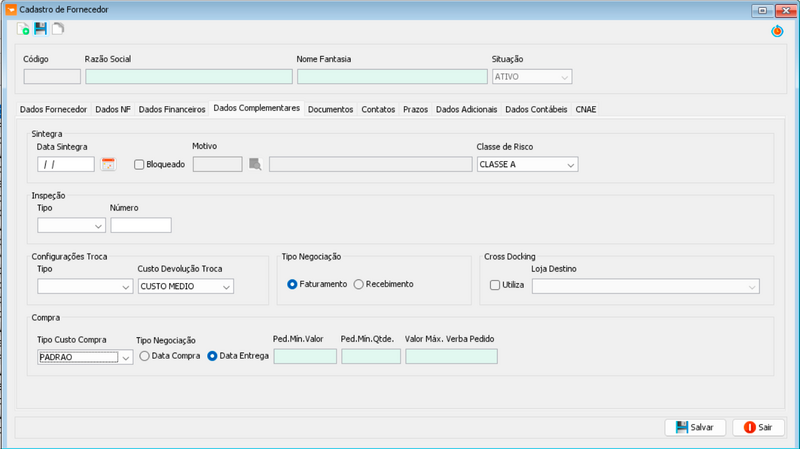The width and height of the screenshot is (800, 449).
Task: Close the Cadastro de Fornecedor window
Action: click(x=786, y=10)
